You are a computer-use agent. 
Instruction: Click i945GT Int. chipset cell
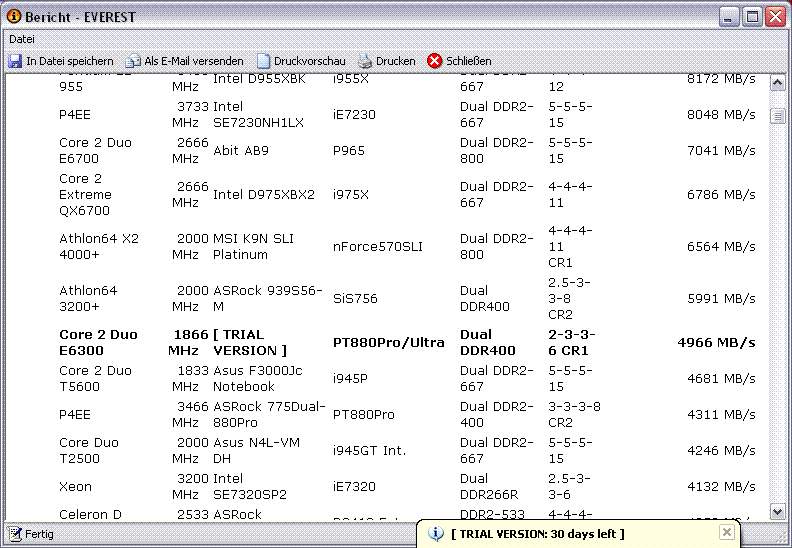[x=370, y=450]
